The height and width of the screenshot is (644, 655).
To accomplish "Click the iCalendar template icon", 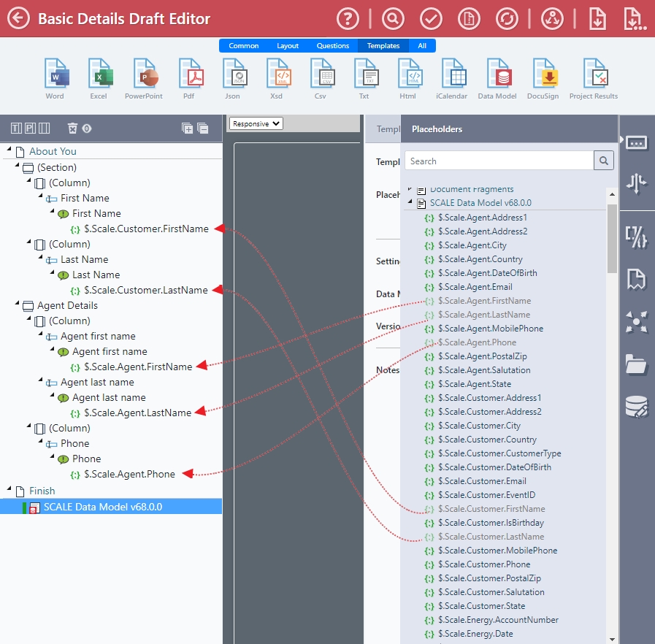I will [451, 79].
